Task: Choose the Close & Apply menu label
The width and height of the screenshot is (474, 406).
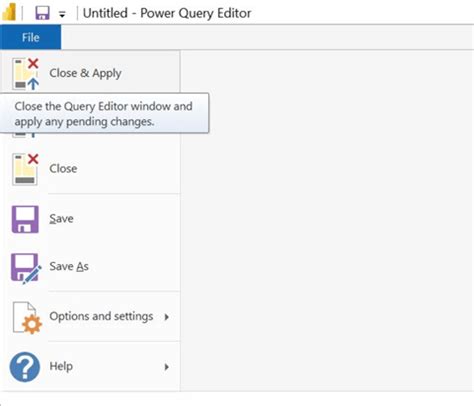Action: pos(85,73)
